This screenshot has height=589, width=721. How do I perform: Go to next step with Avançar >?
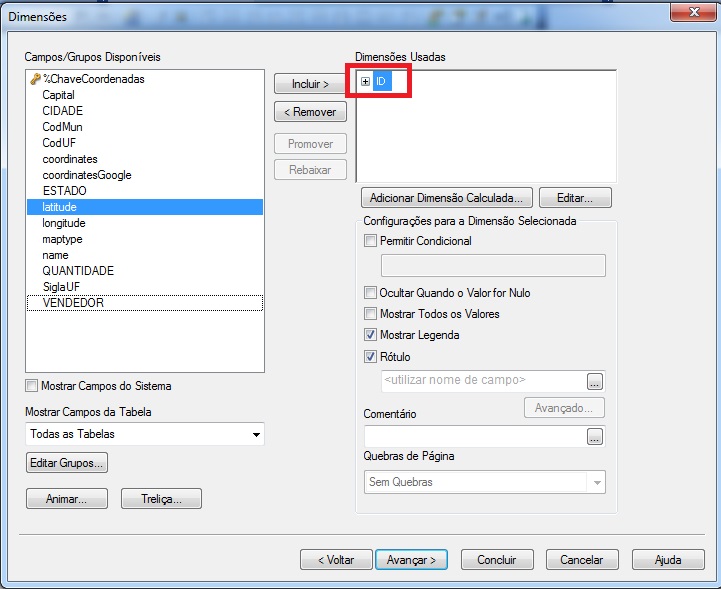[x=412, y=560]
